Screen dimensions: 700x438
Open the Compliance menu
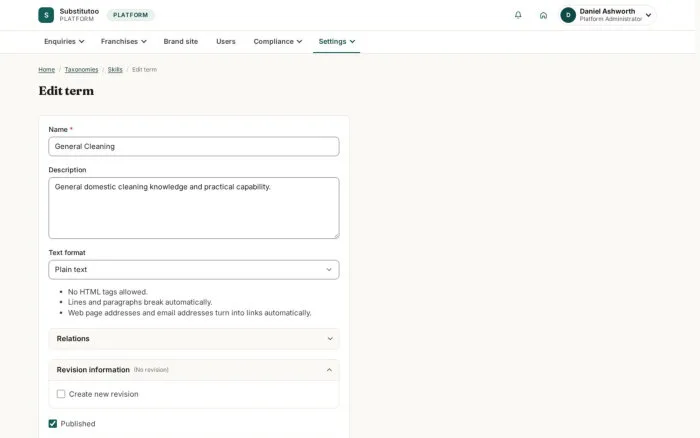coord(278,42)
